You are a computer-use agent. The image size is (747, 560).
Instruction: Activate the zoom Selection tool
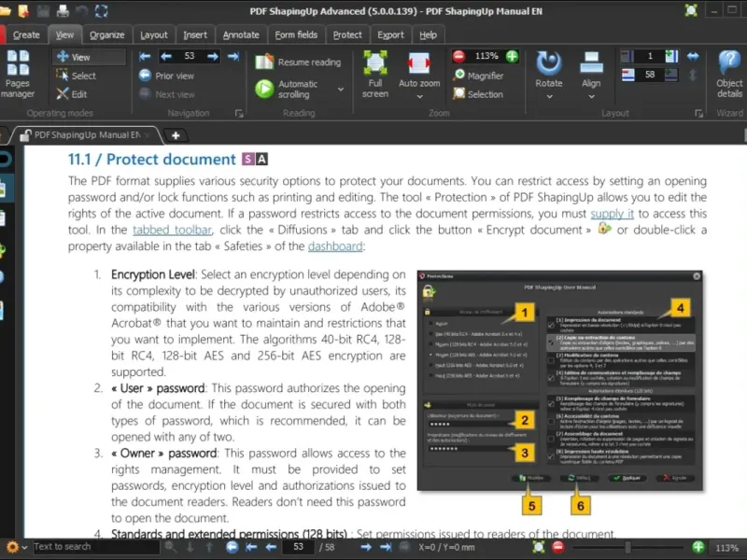(478, 94)
